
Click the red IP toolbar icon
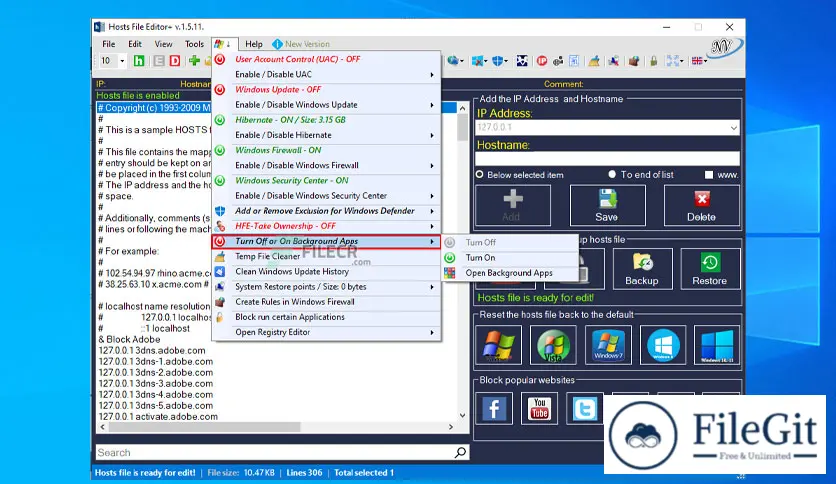(542, 61)
